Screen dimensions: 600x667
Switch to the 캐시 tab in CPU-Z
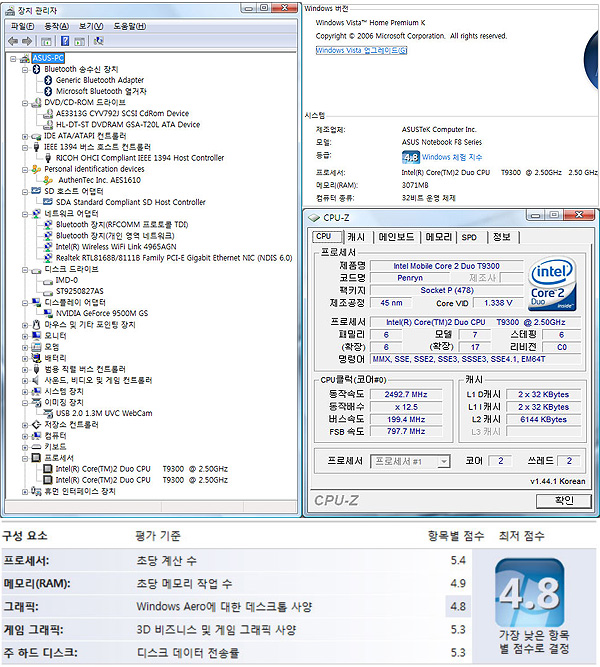pyautogui.click(x=357, y=237)
